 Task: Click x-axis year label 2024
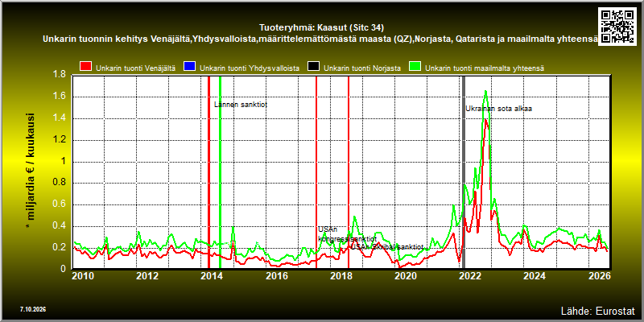pyautogui.click(x=535, y=275)
